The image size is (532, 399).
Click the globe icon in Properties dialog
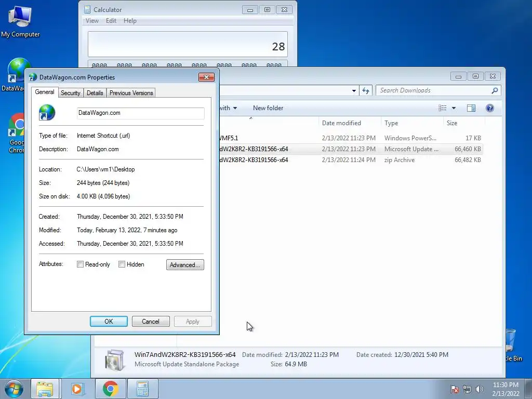[47, 113]
